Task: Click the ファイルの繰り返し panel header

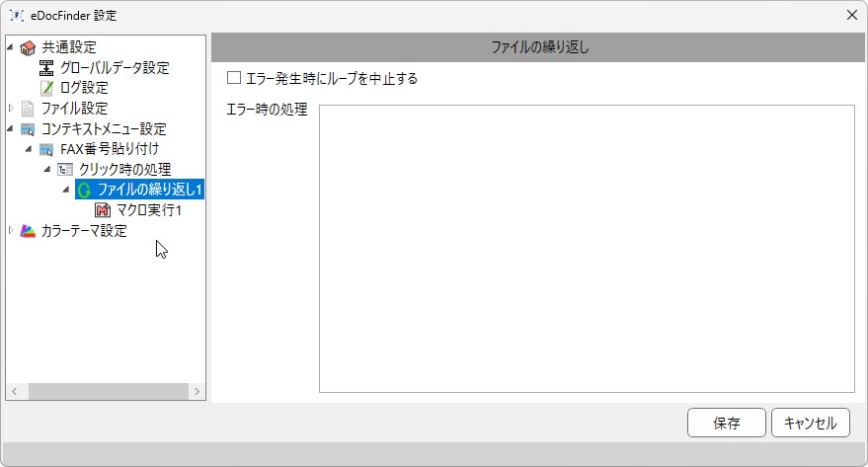Action: point(538,47)
